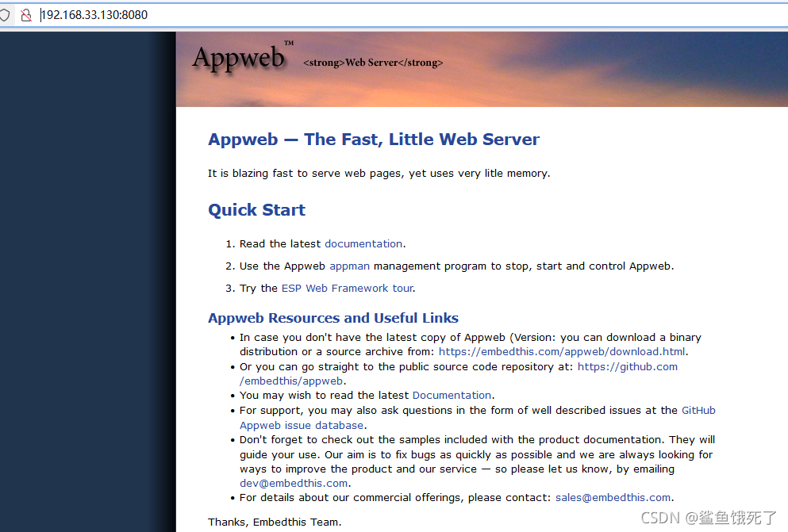Click the dev@embedthis.com email link
Screen dimensions: 788x532
pyautogui.click(x=294, y=484)
